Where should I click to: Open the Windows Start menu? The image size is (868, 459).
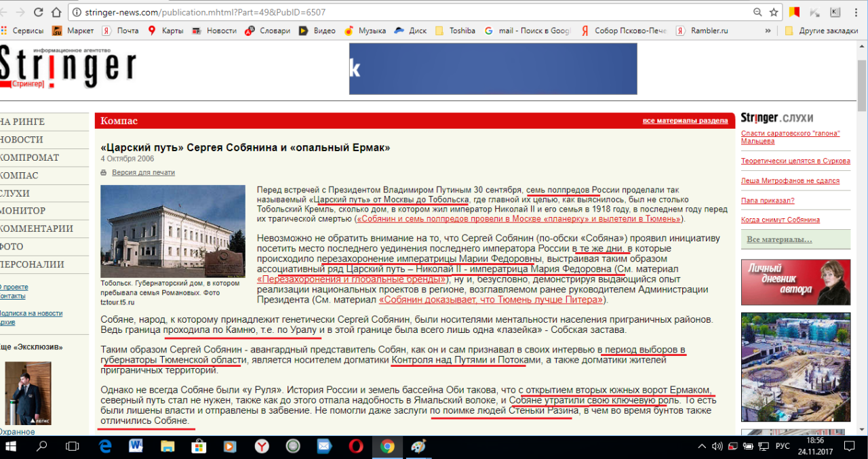click(12, 447)
